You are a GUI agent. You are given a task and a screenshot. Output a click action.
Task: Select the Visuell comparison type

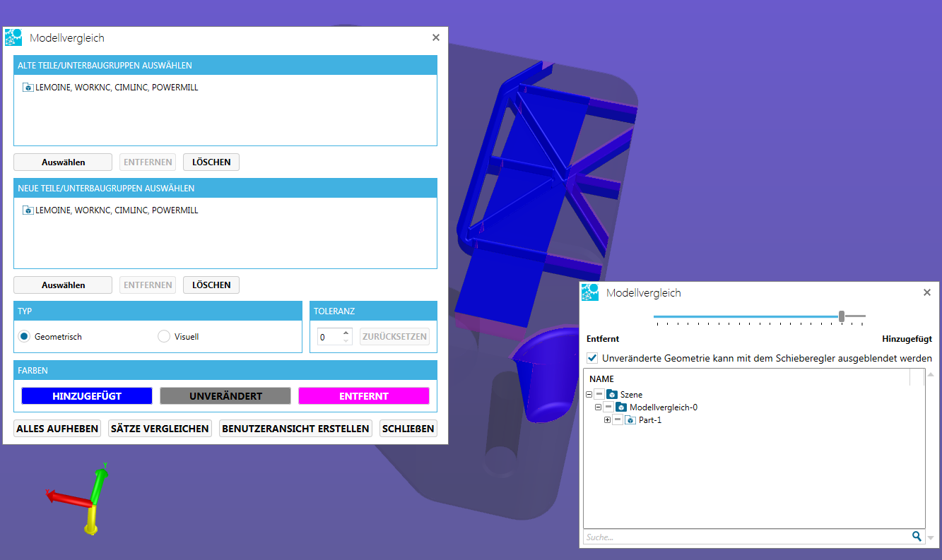[x=164, y=337]
